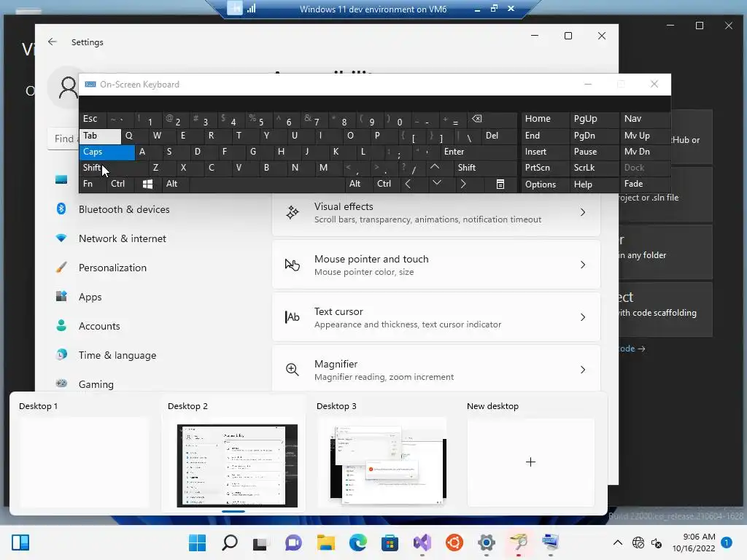
Task: Click Backspace key icon on keyboard
Action: [x=492, y=119]
